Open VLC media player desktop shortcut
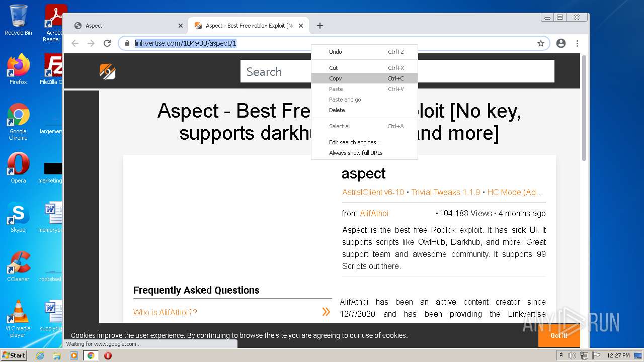 (x=18, y=319)
